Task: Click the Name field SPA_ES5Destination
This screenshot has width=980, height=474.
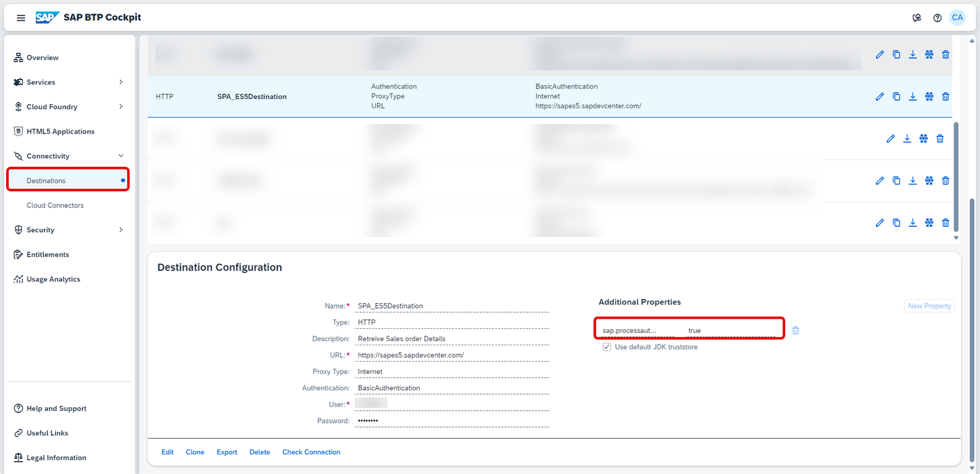Action: [452, 306]
